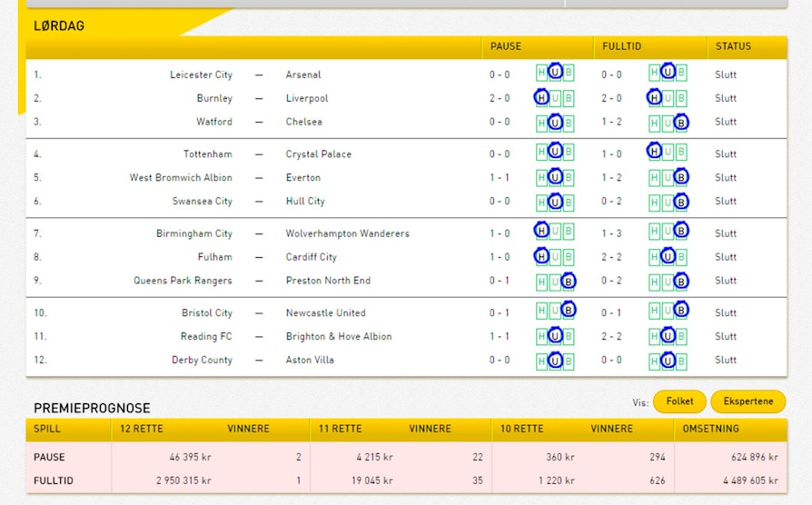Screen dimensions: 812x505
Task: Click the Arsenal team name
Action: click(x=303, y=74)
